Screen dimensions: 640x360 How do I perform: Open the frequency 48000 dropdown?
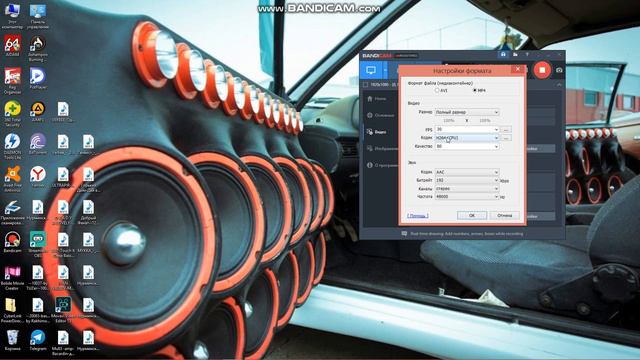point(467,196)
